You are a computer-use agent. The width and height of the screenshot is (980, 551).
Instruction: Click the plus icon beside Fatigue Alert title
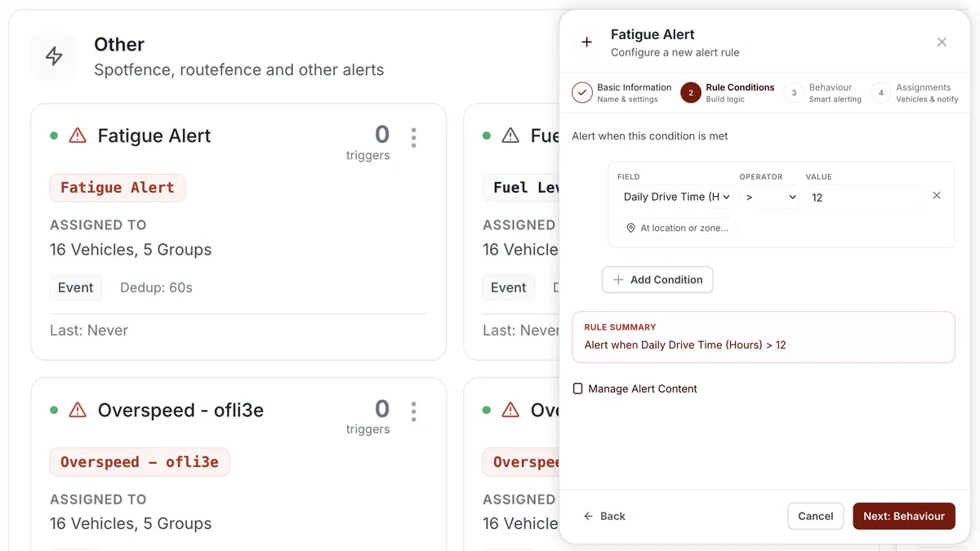click(586, 42)
